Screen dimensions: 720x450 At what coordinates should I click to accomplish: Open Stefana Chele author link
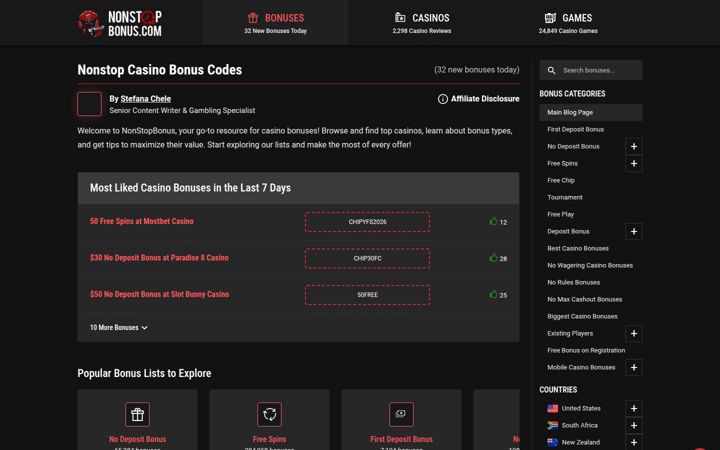click(146, 99)
